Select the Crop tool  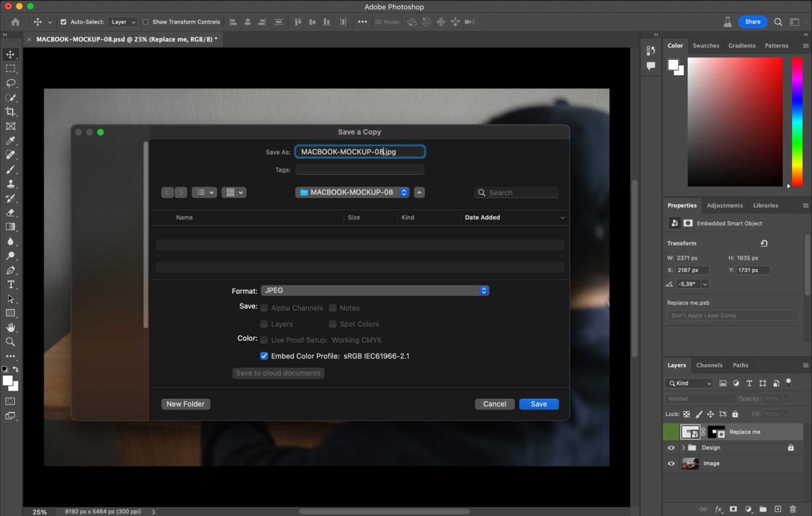point(11,112)
